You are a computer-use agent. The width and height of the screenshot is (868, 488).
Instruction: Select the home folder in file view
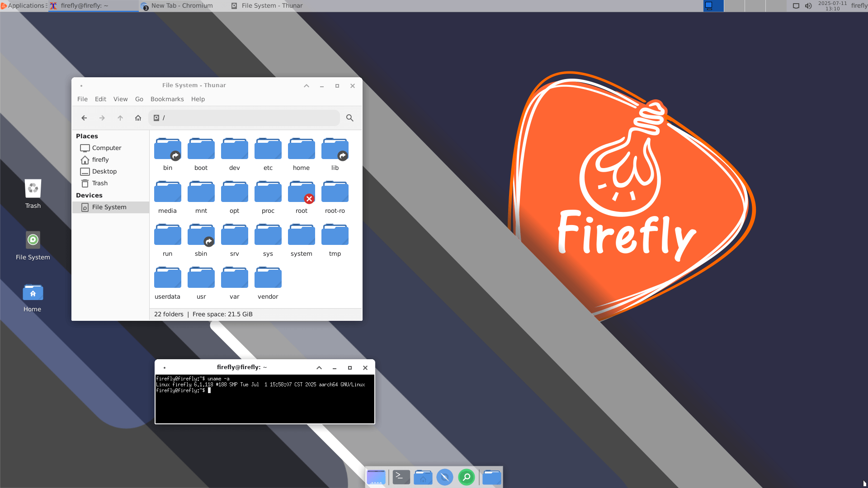[x=302, y=154]
